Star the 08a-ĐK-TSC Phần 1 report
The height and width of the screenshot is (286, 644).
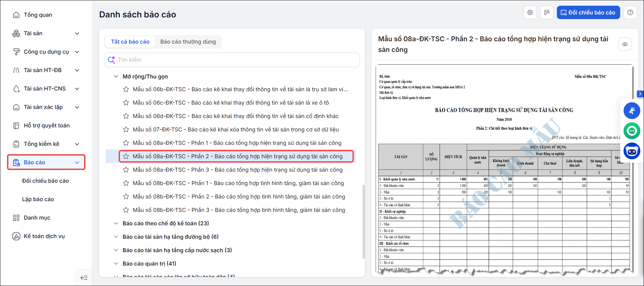(126, 143)
